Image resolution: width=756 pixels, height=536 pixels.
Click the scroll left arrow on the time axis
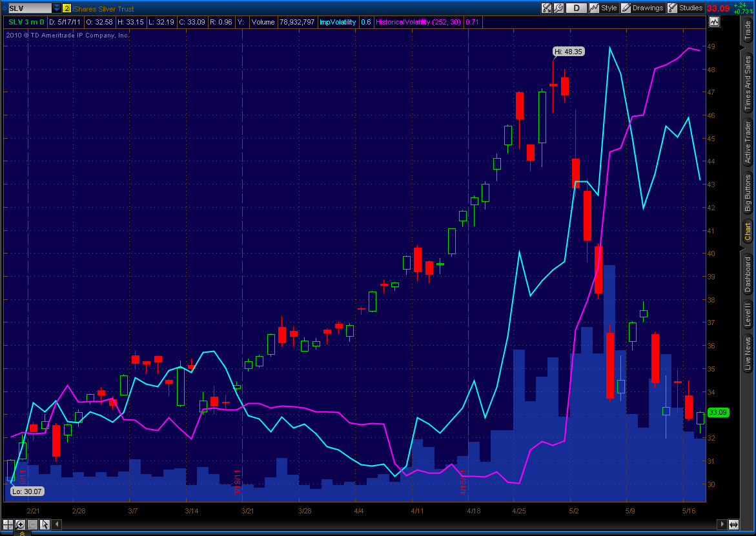pyautogui.click(x=56, y=524)
